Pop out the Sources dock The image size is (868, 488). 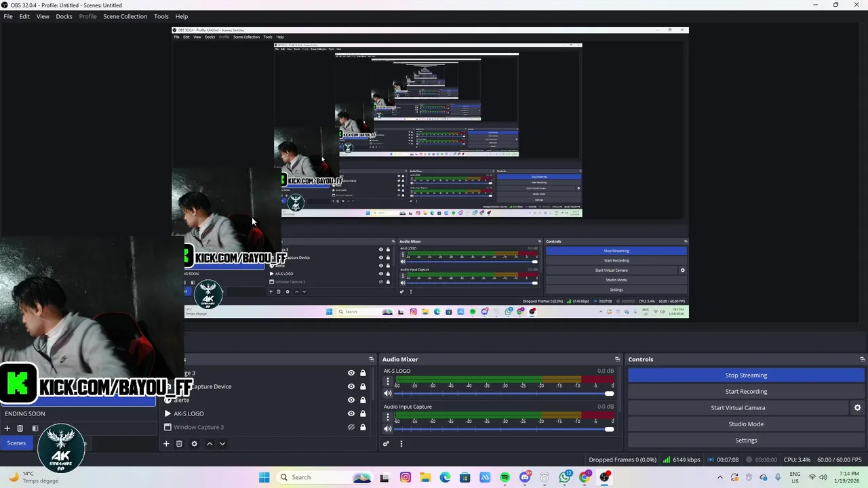point(371,359)
